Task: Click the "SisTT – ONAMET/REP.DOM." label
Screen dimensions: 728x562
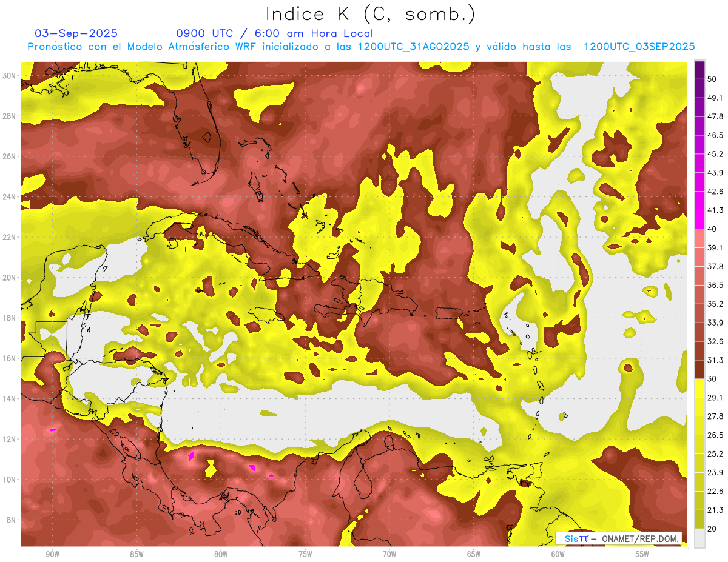Action: pyautogui.click(x=618, y=538)
